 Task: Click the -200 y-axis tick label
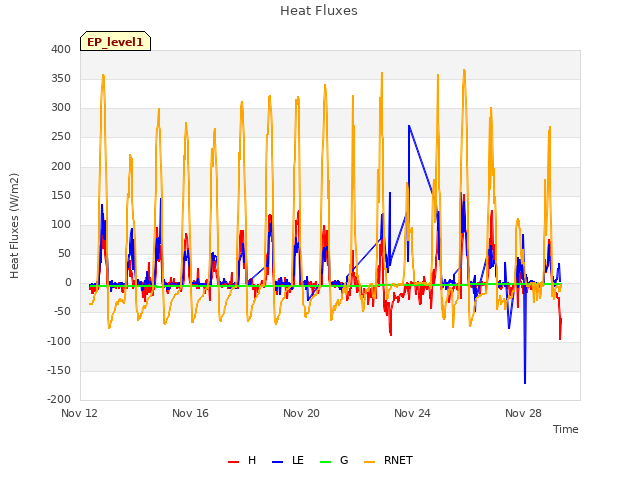pyautogui.click(x=59, y=400)
